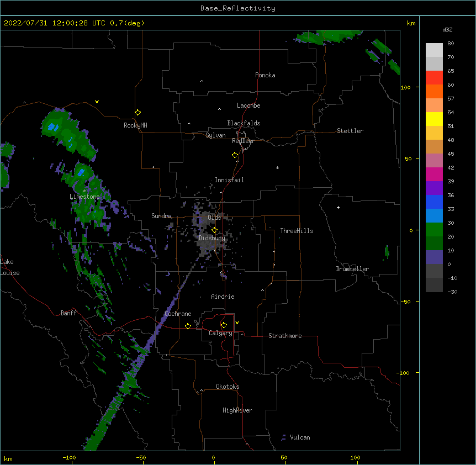Click the RockyMH label

(x=135, y=125)
